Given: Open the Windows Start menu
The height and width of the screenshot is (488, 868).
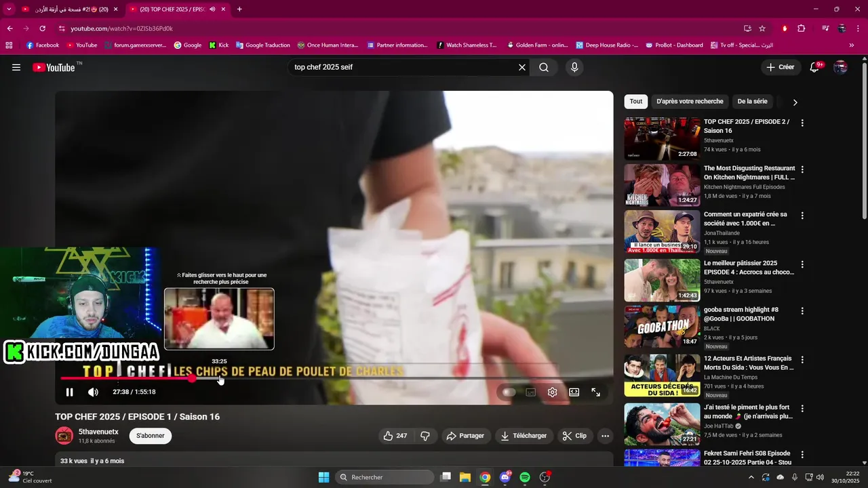Looking at the screenshot, I should tap(323, 477).
